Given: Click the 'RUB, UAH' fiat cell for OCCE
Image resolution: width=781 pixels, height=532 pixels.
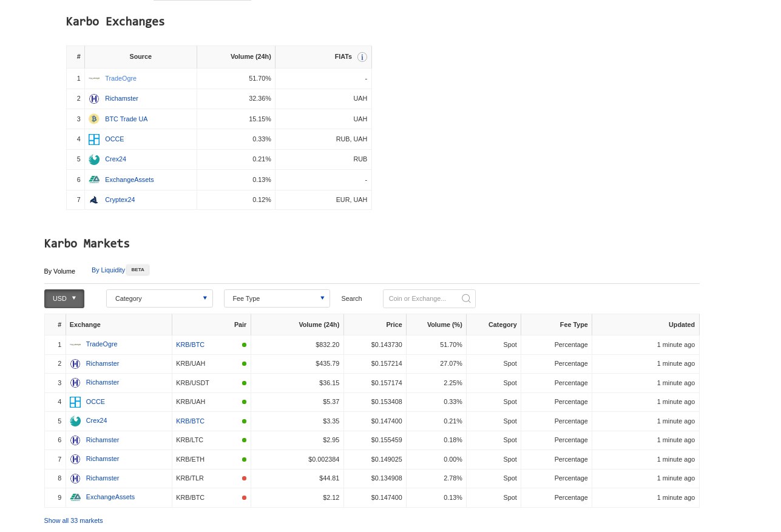Looking at the screenshot, I should (351, 139).
